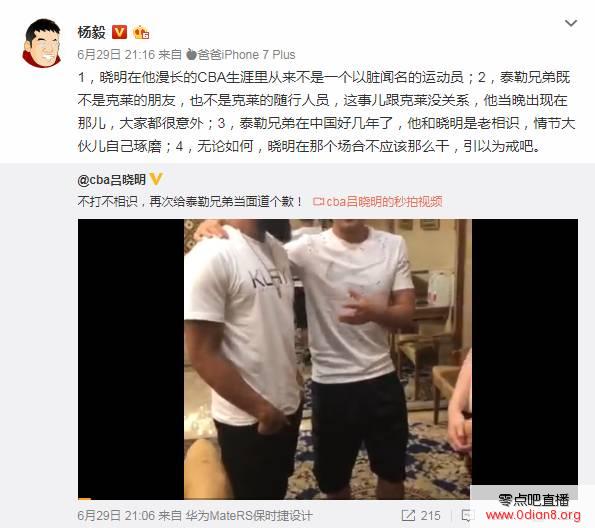Expand the post options chevron at top right
This screenshot has height=528, width=595.
tap(571, 23)
